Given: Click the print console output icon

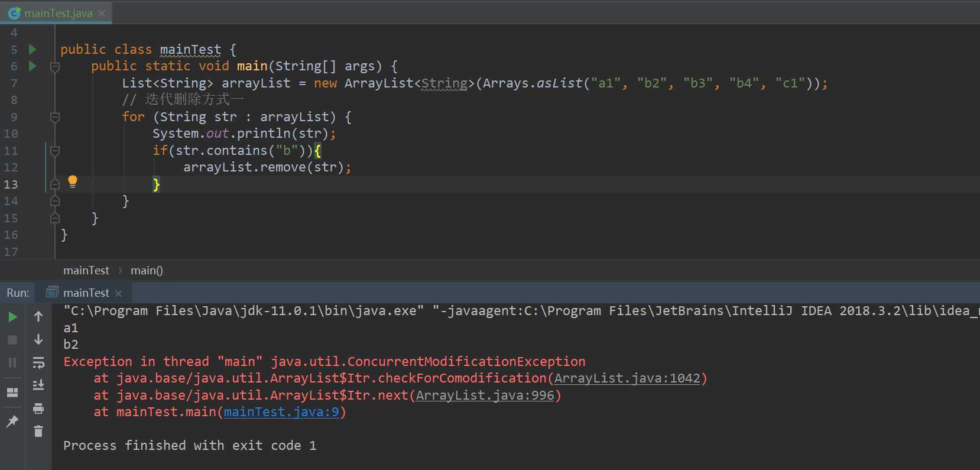Looking at the screenshot, I should (38, 409).
